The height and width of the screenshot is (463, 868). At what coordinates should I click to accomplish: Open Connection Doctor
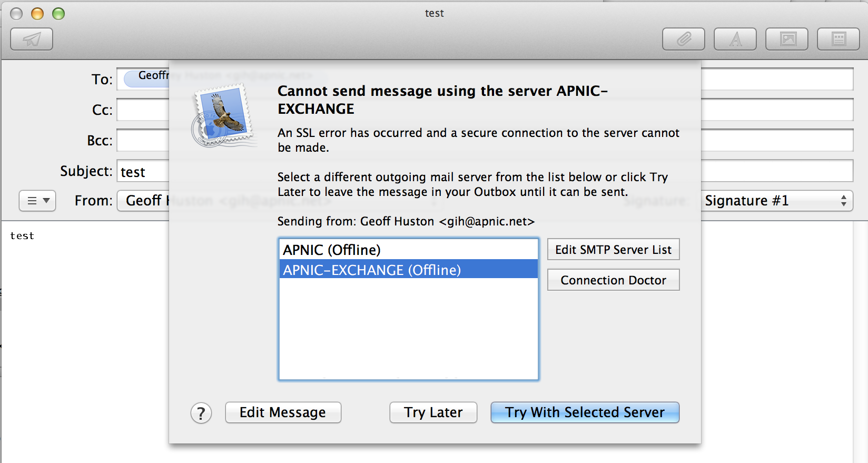(613, 280)
